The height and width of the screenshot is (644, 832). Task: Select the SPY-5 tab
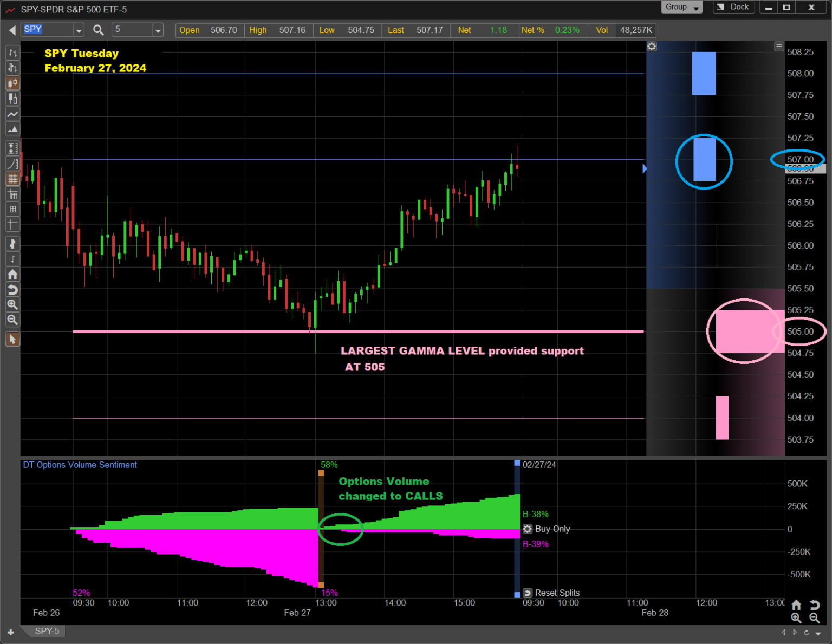point(47,631)
